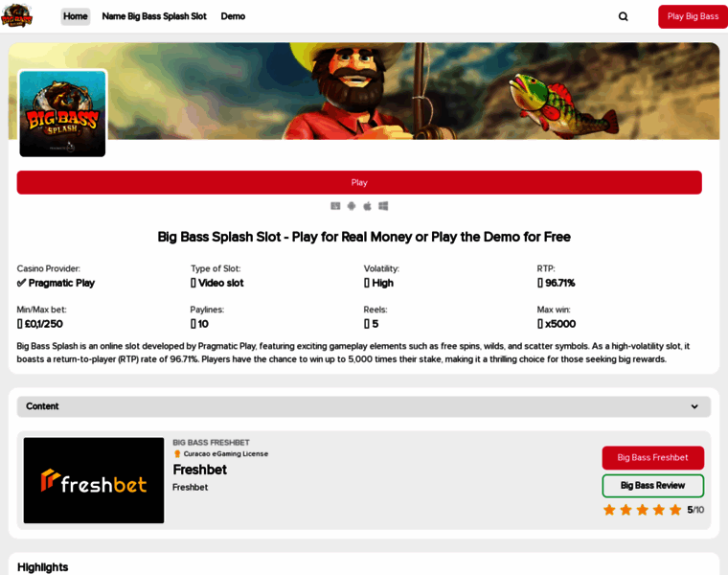
Task: Click the paylines value 10
Action: click(x=203, y=324)
